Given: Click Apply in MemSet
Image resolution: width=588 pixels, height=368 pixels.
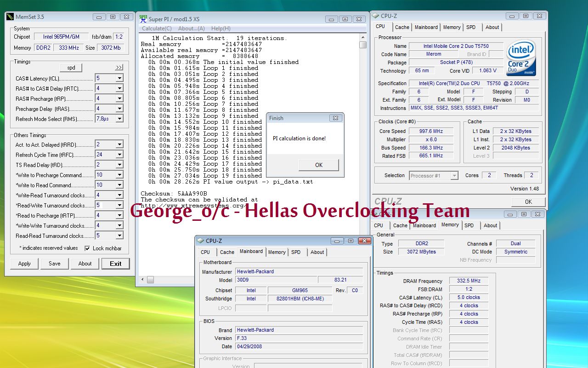Looking at the screenshot, I should [24, 264].
